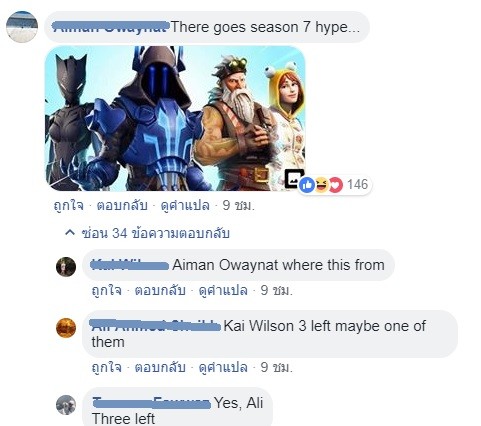
Task: Open avatar beside 'Yes, Ali' reply
Action: pyautogui.click(x=66, y=405)
